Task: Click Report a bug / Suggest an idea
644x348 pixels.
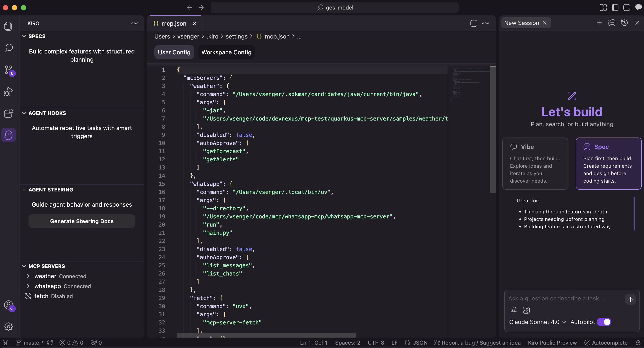Action: (477, 343)
